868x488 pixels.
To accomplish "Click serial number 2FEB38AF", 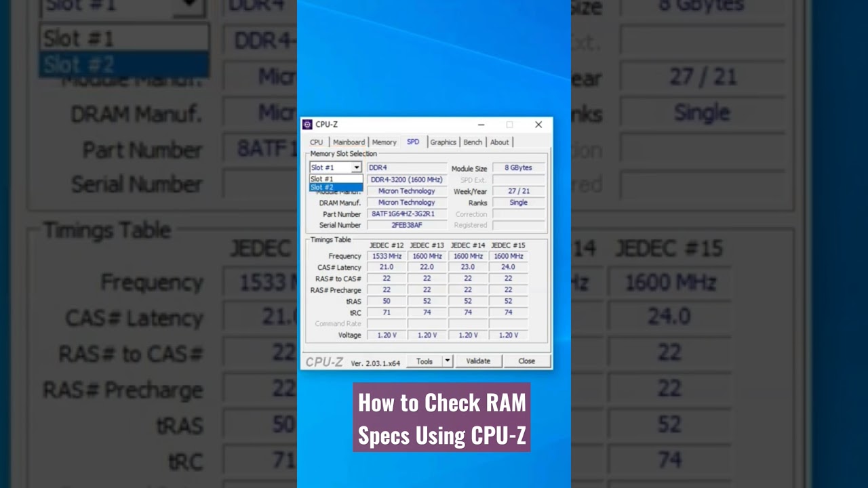I will 407,225.
